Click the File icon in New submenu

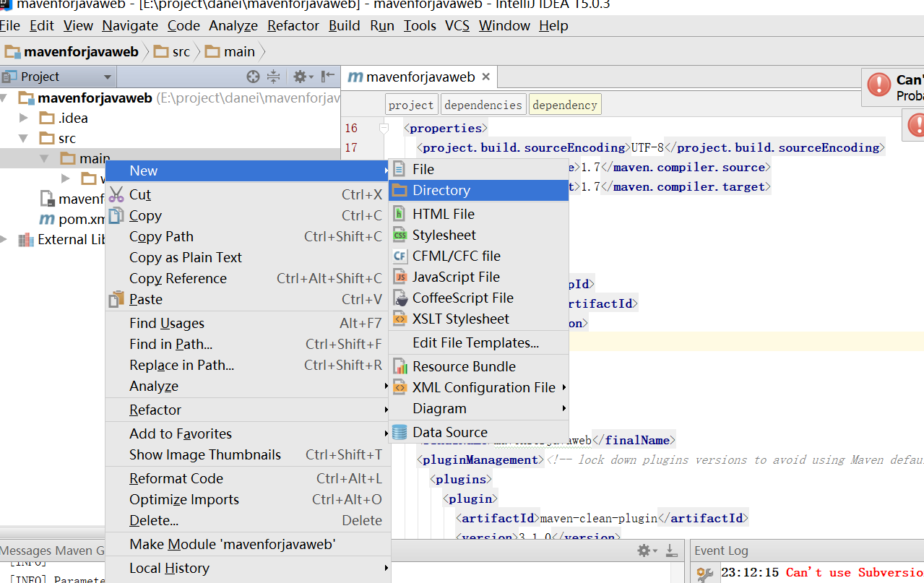400,169
